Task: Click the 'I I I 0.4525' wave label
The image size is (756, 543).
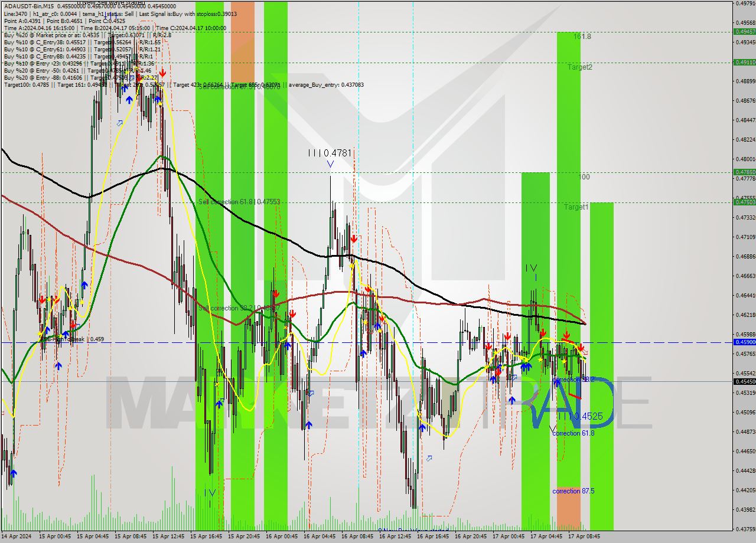Action: [x=581, y=416]
